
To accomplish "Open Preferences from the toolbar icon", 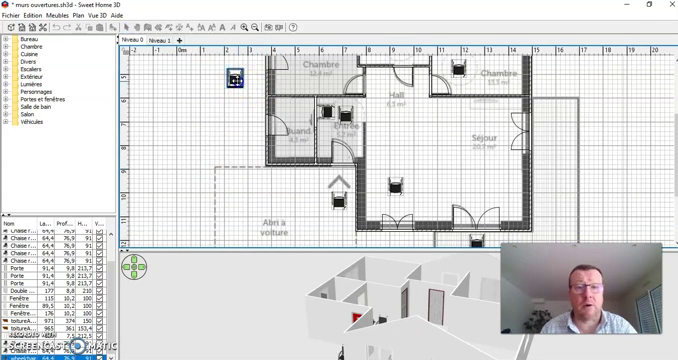I will (x=43, y=27).
